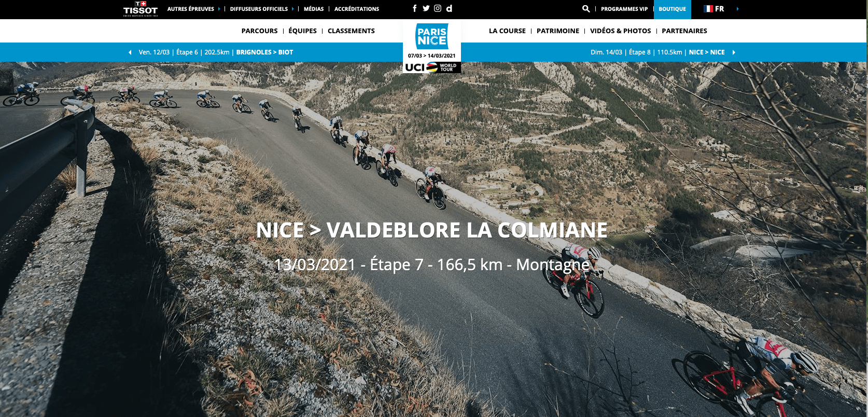Open the Dailymotion social icon
868x417 pixels.
[x=449, y=8]
